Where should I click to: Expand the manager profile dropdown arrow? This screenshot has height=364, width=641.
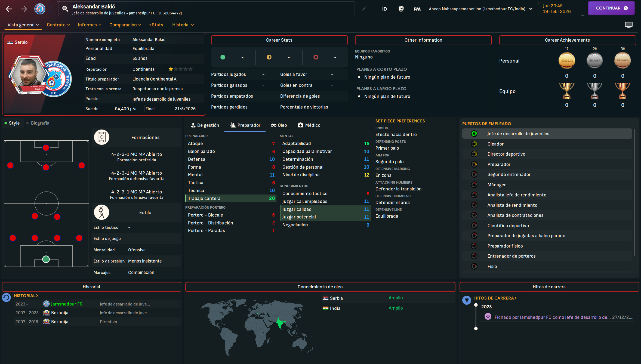(531, 9)
